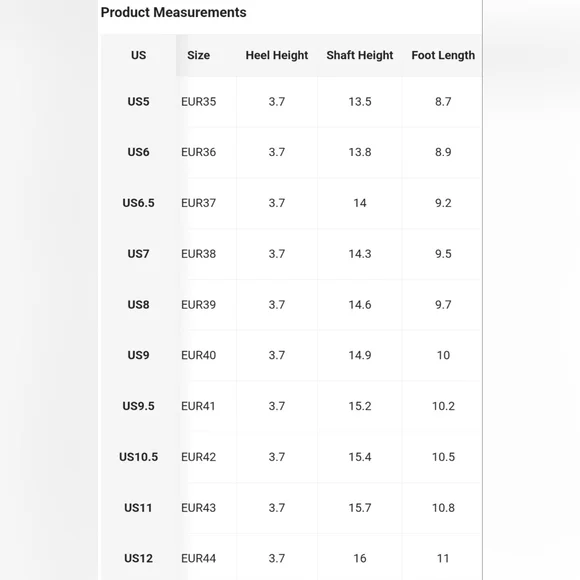Click the EUR41 size cell

pyautogui.click(x=198, y=406)
